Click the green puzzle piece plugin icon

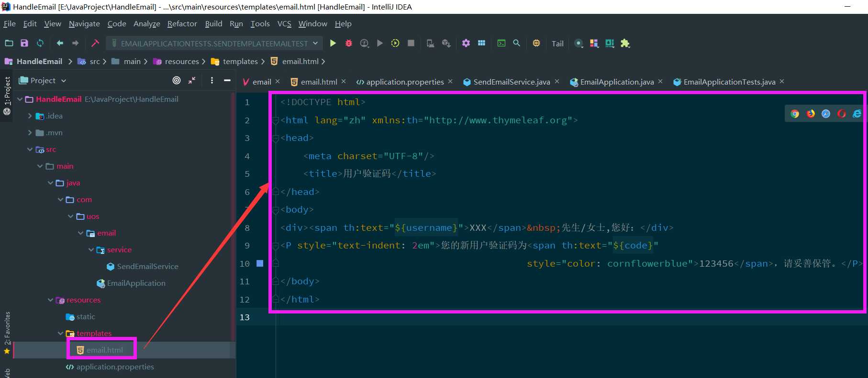[625, 43]
